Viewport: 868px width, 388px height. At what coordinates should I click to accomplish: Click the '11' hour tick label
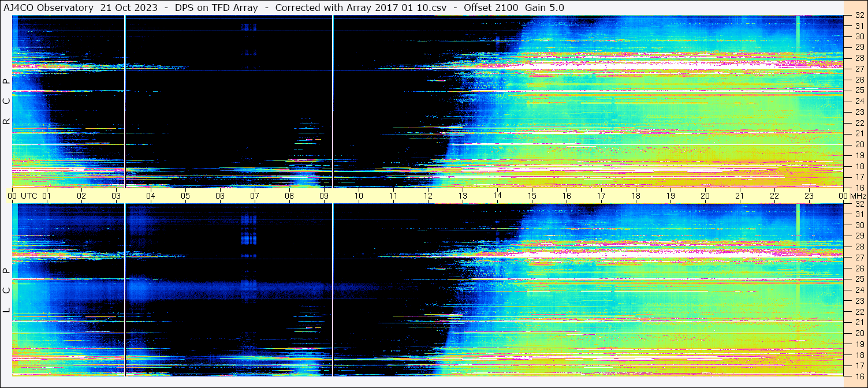tap(393, 196)
